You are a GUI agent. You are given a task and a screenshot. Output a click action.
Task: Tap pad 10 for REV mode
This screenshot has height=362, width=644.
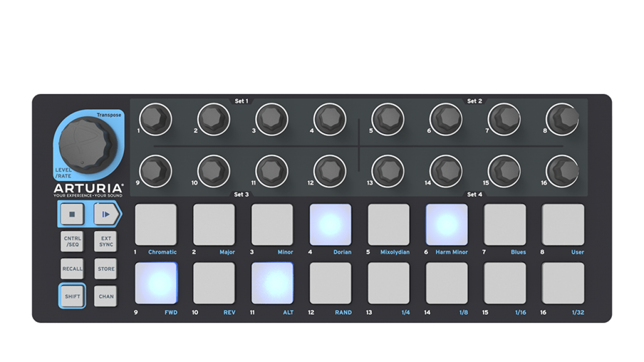tap(214, 283)
